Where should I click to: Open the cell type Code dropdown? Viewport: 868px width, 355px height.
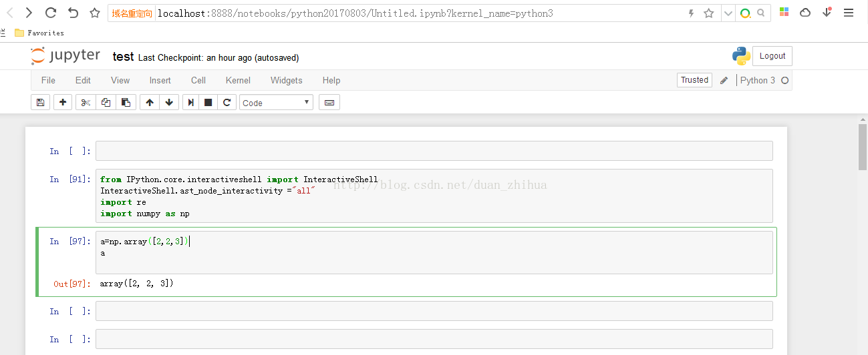click(x=277, y=102)
